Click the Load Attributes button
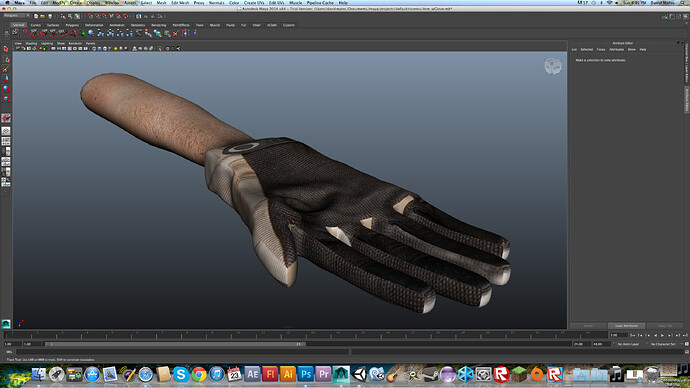 click(626, 326)
